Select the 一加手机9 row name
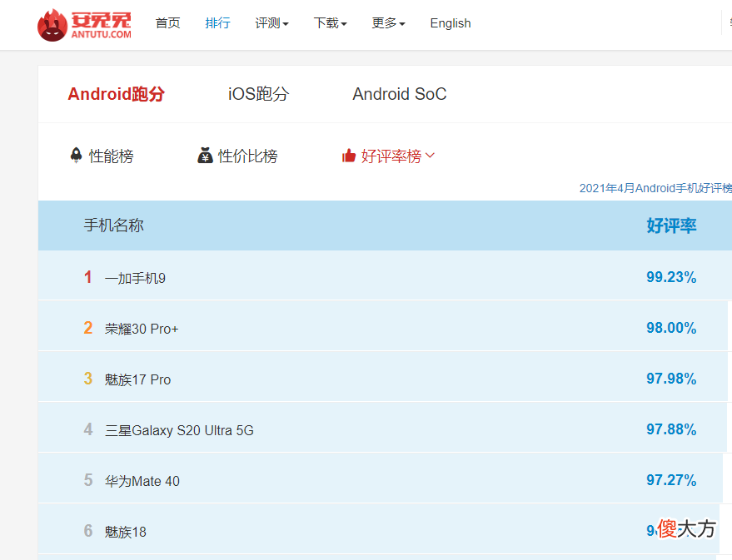732x560 pixels. 135,279
